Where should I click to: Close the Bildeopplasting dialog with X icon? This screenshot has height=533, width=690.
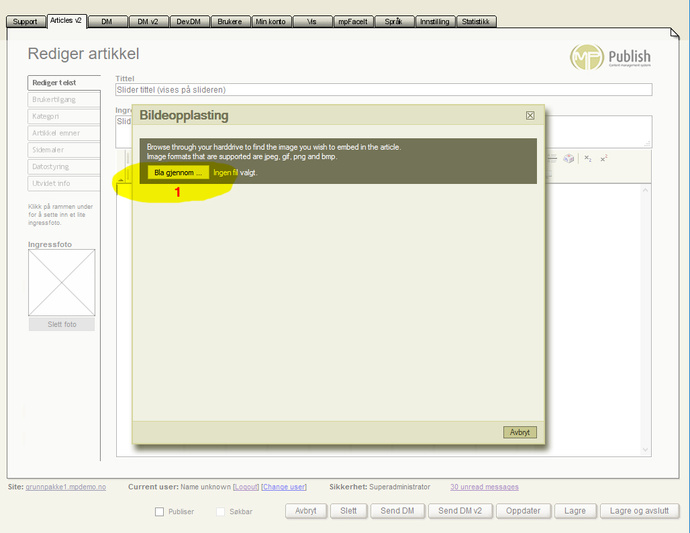tap(530, 116)
